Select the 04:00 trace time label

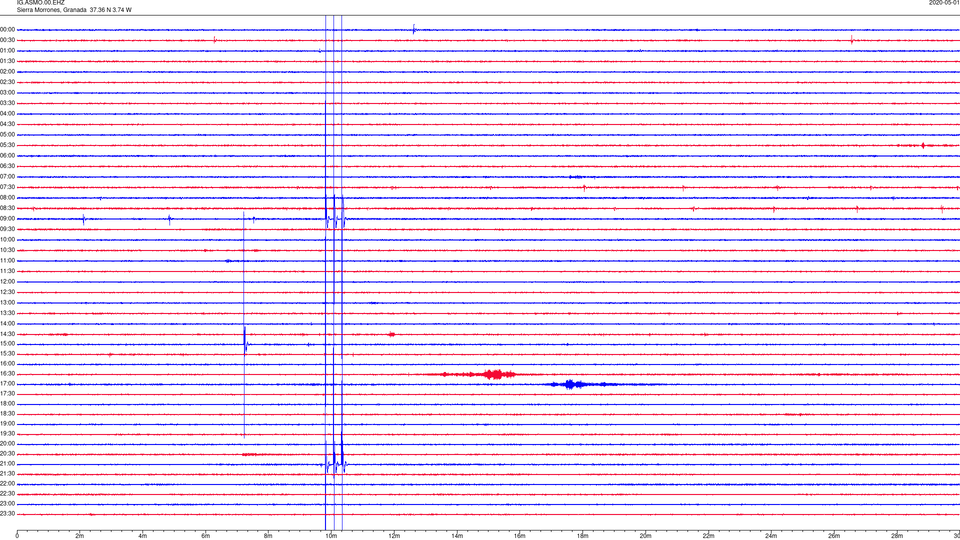coord(8,114)
